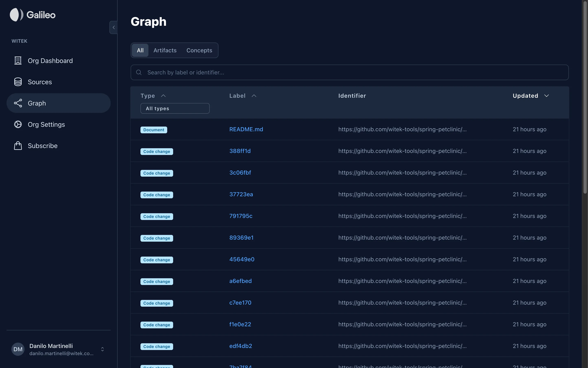This screenshot has height=368, width=588.
Task: Click the Danilo Martinelli user name
Action: tap(51, 346)
